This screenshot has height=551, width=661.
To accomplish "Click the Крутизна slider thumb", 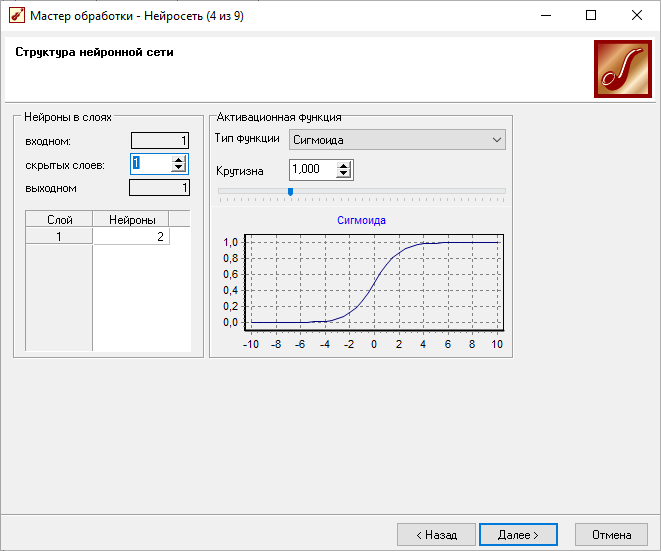I will [290, 192].
